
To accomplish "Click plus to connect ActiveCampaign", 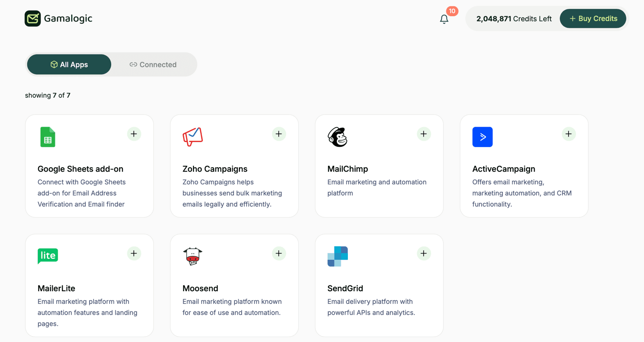I will point(568,134).
